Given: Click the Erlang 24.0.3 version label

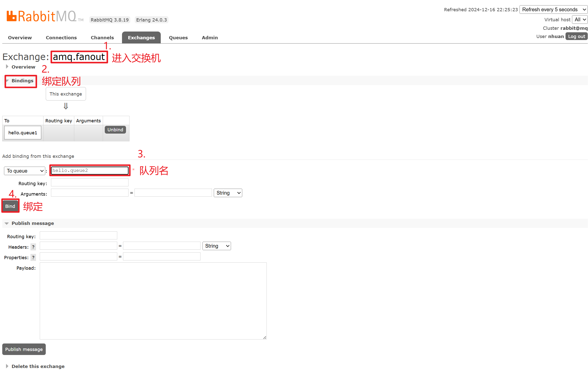Looking at the screenshot, I should [x=151, y=20].
